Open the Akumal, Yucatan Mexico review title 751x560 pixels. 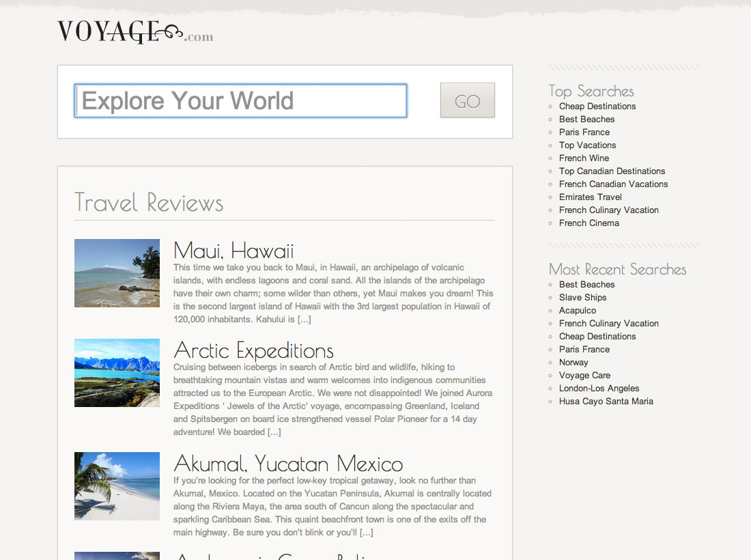pyautogui.click(x=288, y=464)
